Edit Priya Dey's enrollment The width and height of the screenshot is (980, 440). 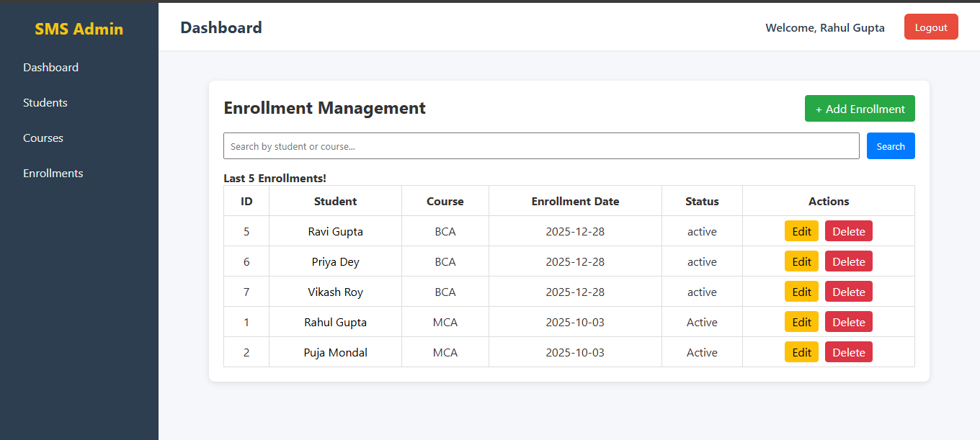click(x=801, y=261)
